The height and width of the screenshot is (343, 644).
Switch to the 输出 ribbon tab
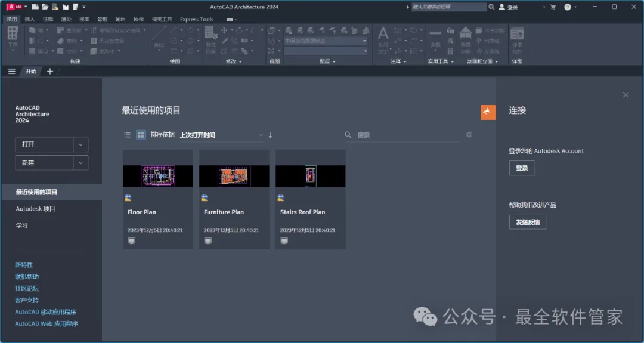[x=120, y=19]
